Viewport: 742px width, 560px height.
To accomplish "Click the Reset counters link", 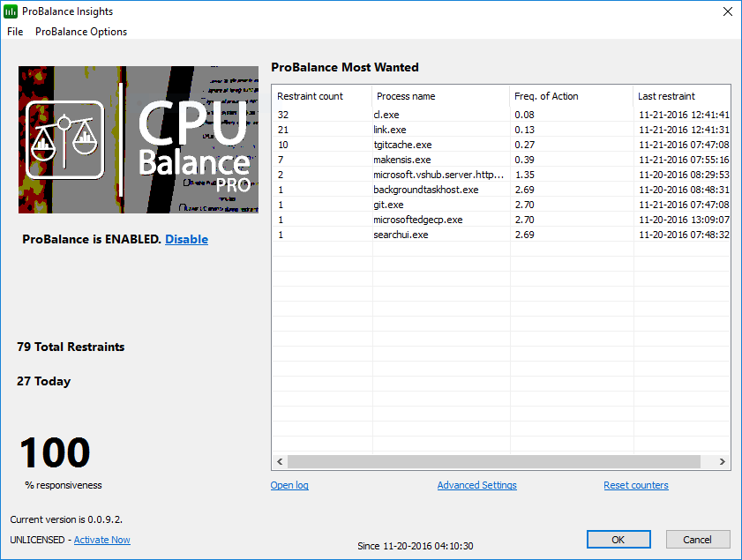I will (636, 485).
